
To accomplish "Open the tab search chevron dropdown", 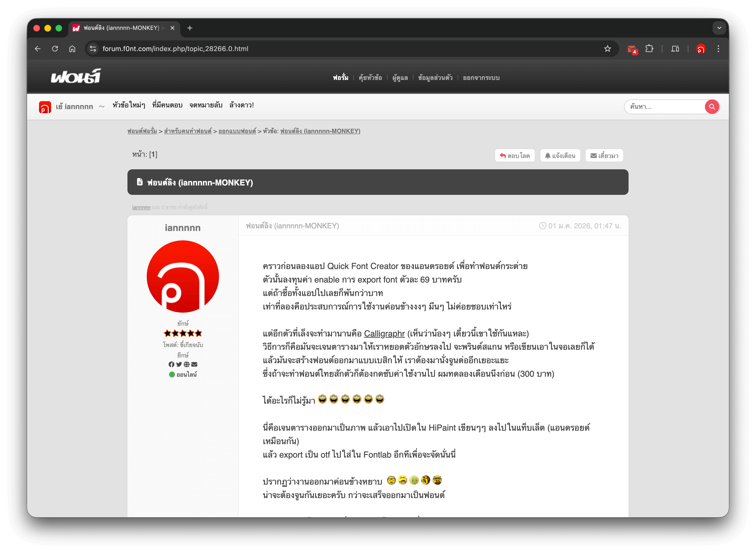I will coord(719,28).
